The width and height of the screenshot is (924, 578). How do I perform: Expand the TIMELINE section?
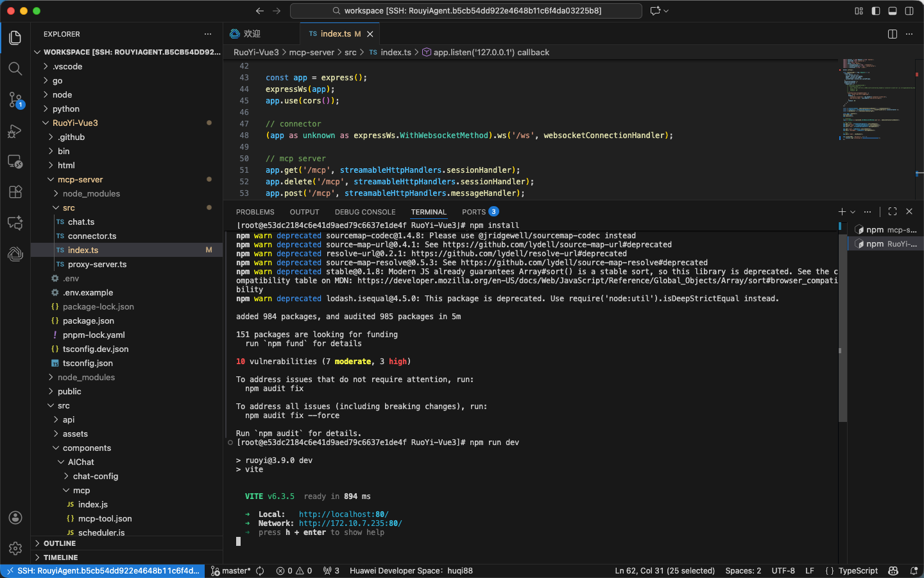[x=127, y=557]
